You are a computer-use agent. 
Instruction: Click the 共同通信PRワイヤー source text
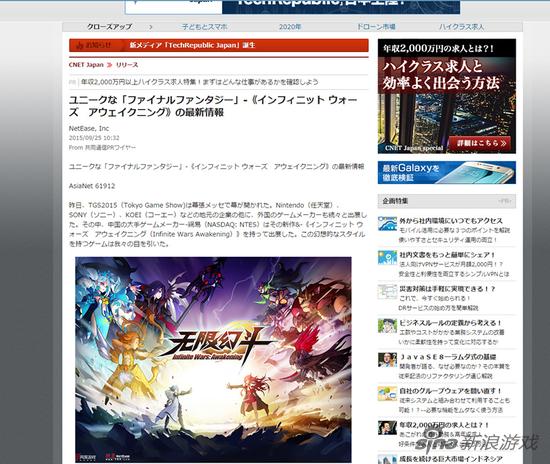tap(110, 148)
